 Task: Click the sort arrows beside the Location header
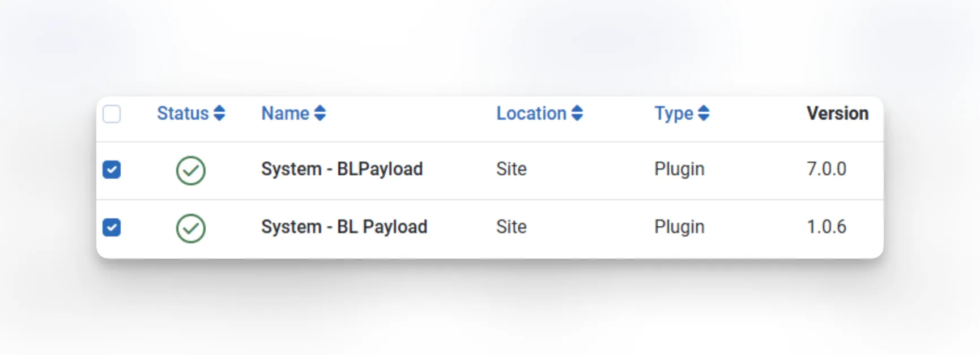pos(577,113)
